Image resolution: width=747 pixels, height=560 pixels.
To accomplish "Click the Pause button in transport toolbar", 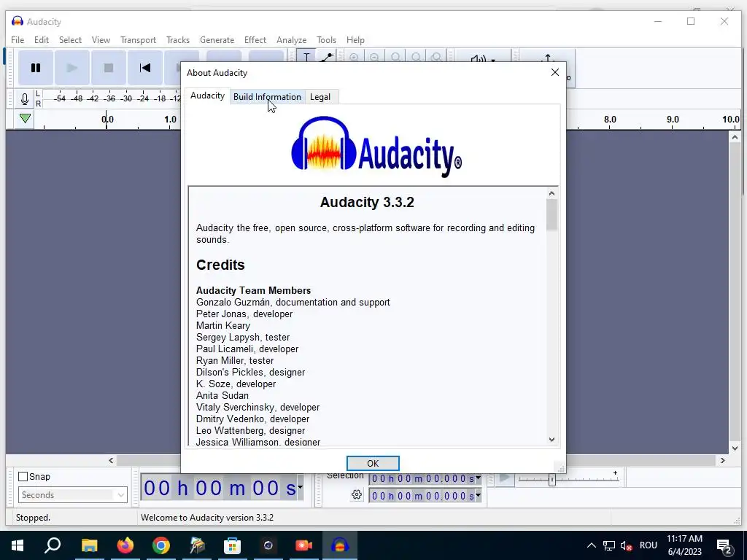I will coord(36,68).
